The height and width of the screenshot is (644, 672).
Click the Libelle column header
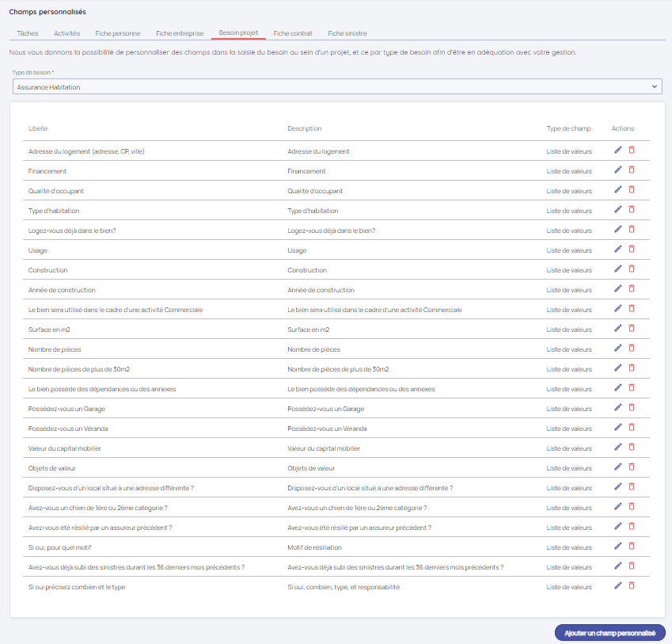pos(38,128)
